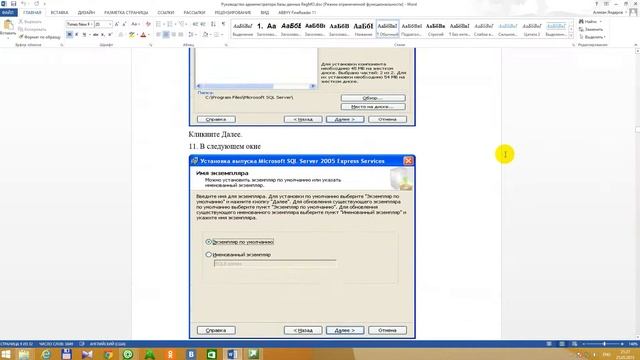The width and height of the screenshot is (640, 360).
Task: Toggle Superscript formatting
Action: pyautogui.click(x=110, y=35)
